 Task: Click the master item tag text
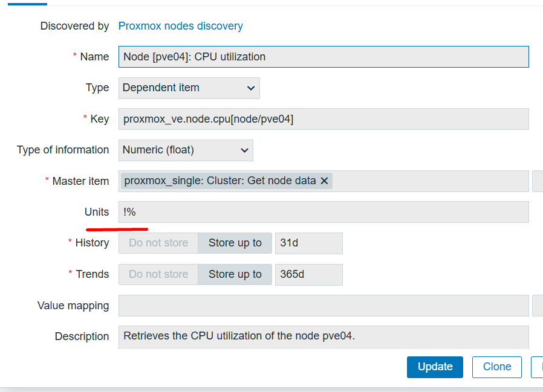point(220,181)
